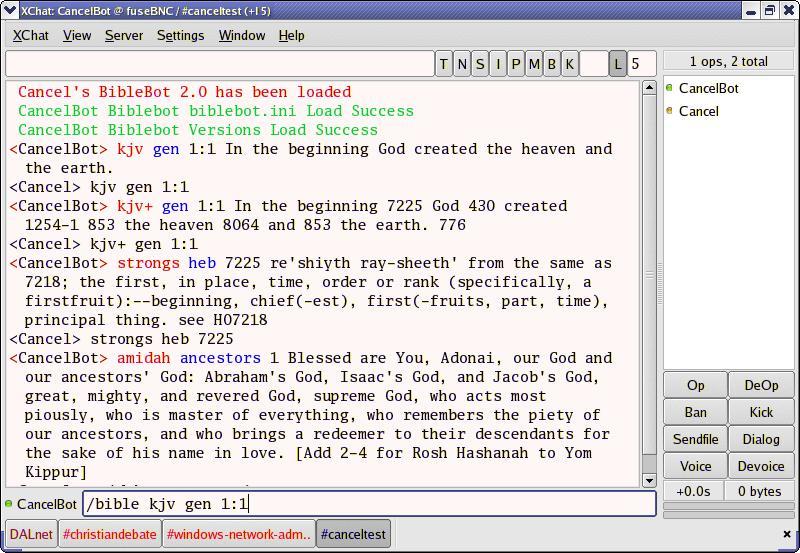This screenshot has width=800, height=553.
Task: Open the Help menu
Action: 291,35
